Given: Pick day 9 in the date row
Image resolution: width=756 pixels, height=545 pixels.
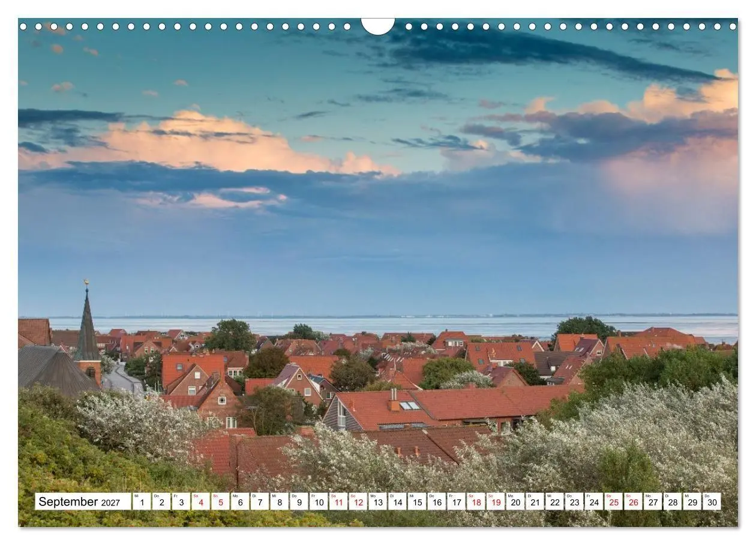Looking at the screenshot, I should click(x=299, y=502).
